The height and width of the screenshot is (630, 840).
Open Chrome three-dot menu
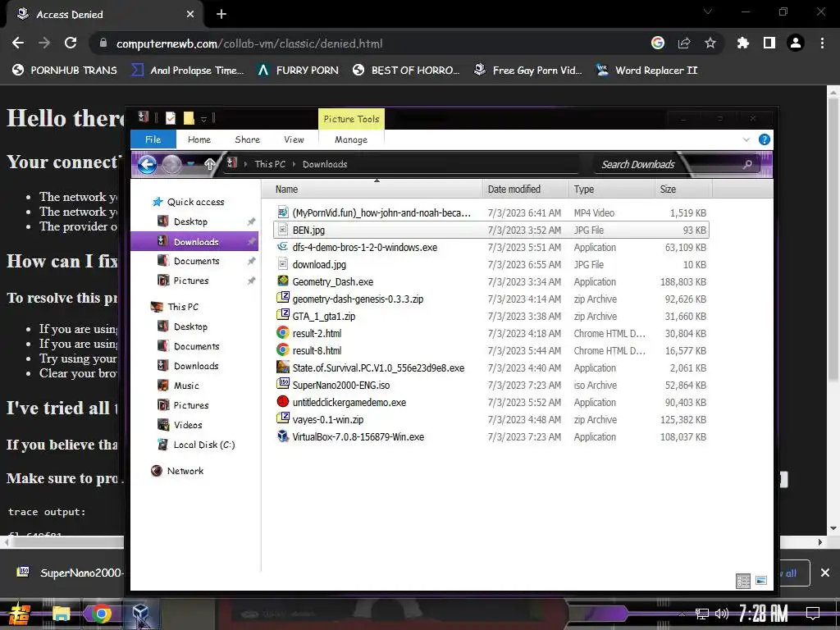click(x=822, y=43)
